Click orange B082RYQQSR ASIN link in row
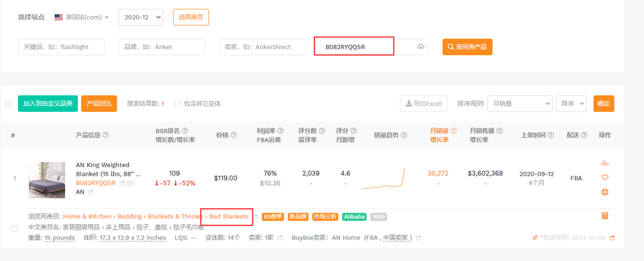The width and height of the screenshot is (644, 261). (96, 183)
